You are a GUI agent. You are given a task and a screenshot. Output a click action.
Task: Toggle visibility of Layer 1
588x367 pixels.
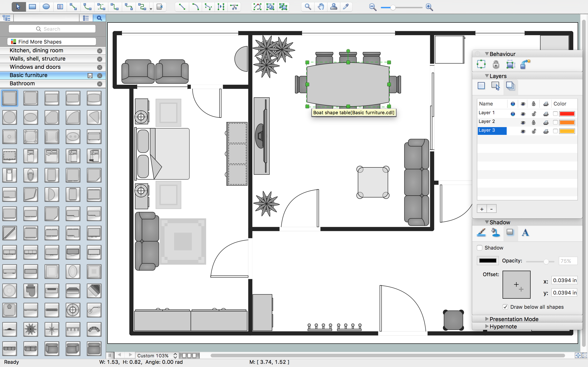[523, 112]
